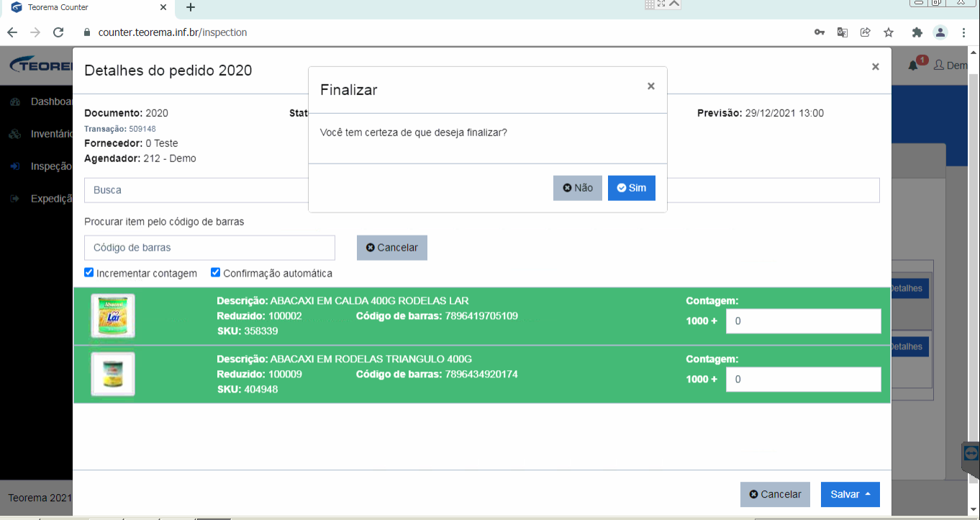This screenshot has width=980, height=520.
Task: Open Inventário in the sidebar
Action: click(x=52, y=134)
